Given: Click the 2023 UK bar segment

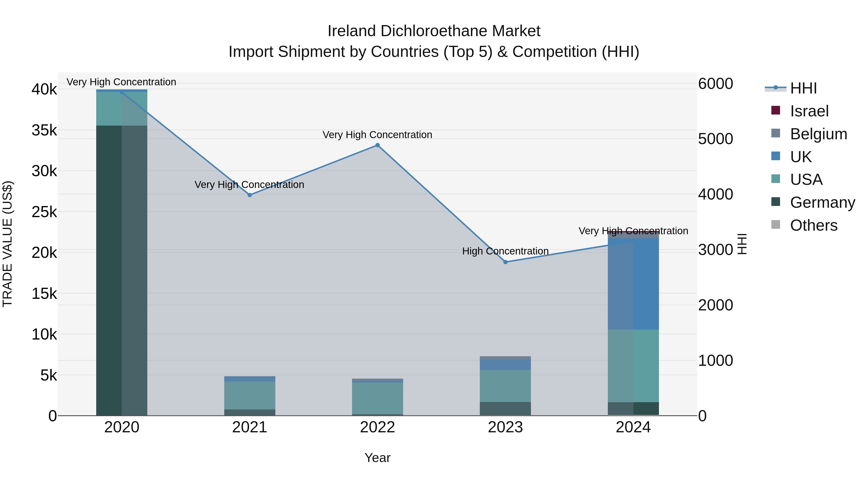Looking at the screenshot, I should click(x=505, y=365).
